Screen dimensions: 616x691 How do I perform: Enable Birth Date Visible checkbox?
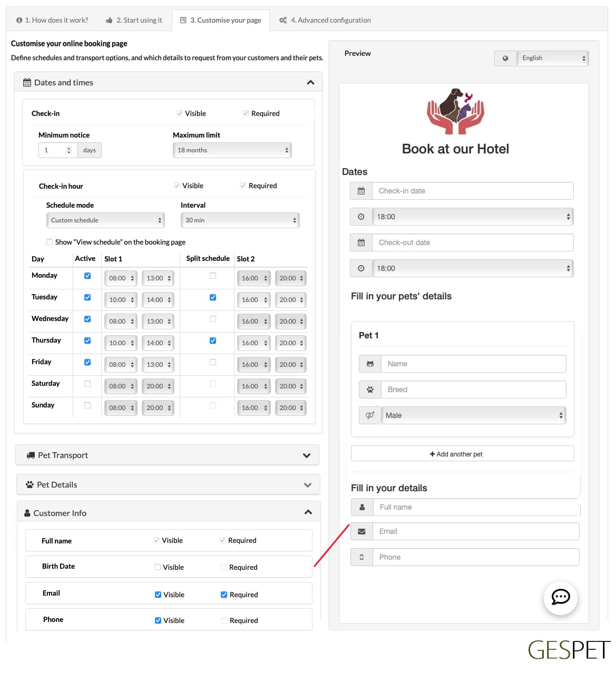pos(158,567)
